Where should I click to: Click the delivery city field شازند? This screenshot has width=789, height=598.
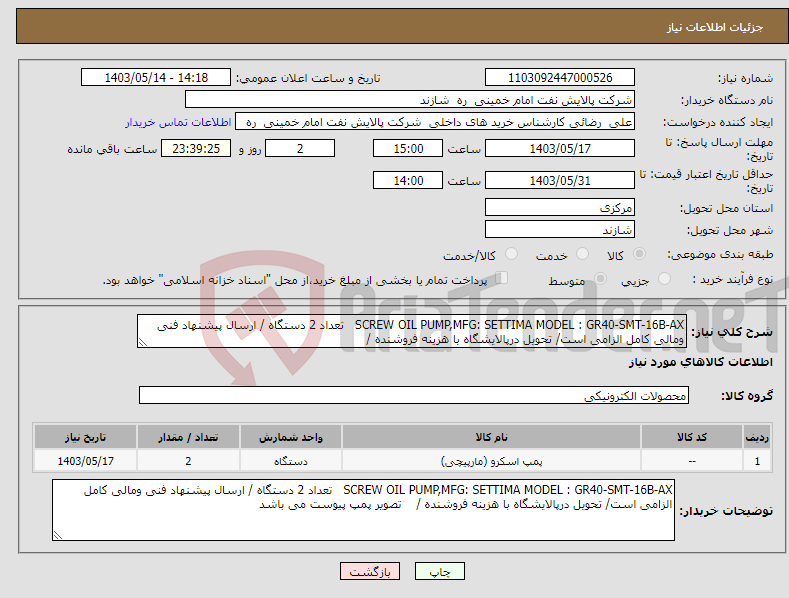coord(560,230)
